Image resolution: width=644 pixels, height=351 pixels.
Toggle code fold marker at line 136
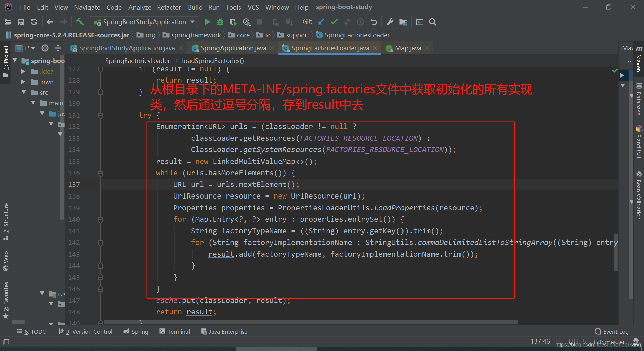[100, 173]
